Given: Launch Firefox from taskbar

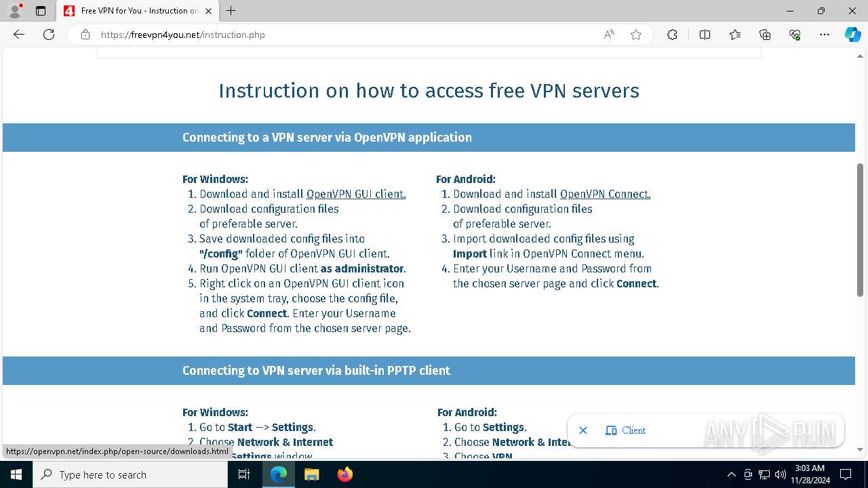Looking at the screenshot, I should [x=344, y=474].
